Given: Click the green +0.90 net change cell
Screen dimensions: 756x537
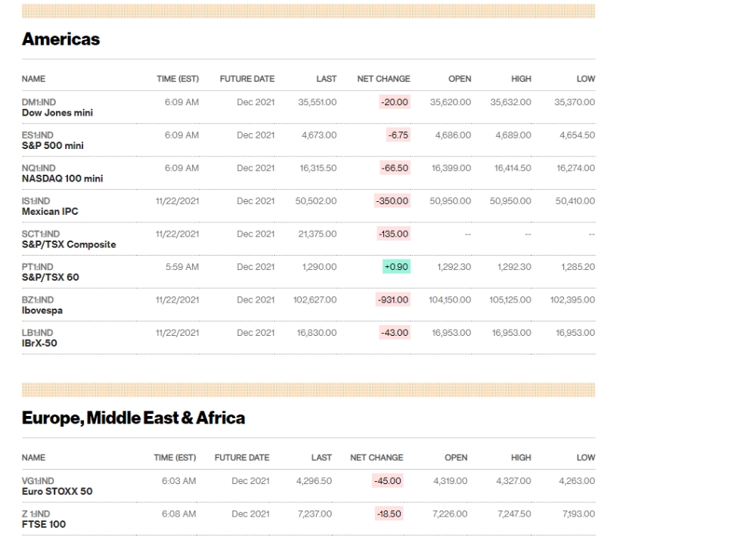Looking at the screenshot, I should coord(396,267).
